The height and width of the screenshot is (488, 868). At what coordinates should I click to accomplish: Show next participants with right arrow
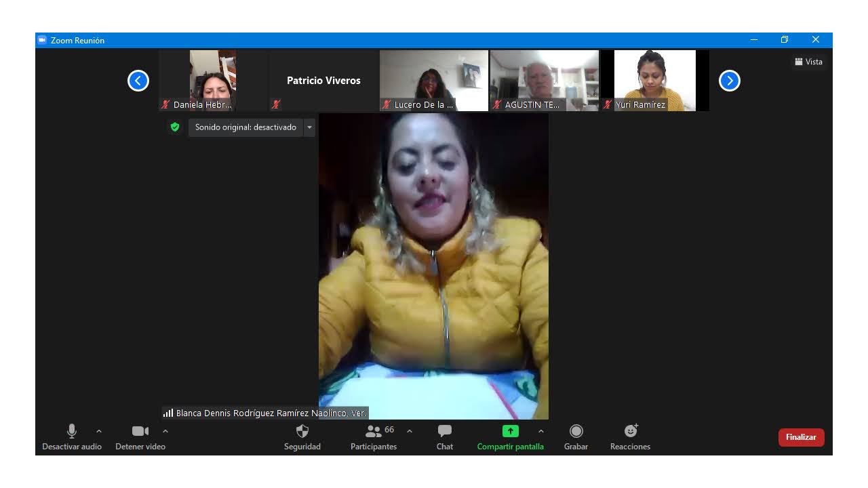tap(730, 81)
